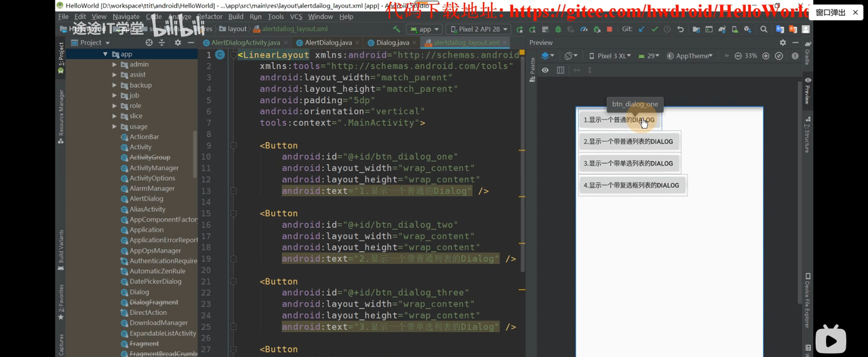Image resolution: width=868 pixels, height=357 pixels.
Task: Switch to AlertDialog.java editor tab
Action: pos(328,42)
